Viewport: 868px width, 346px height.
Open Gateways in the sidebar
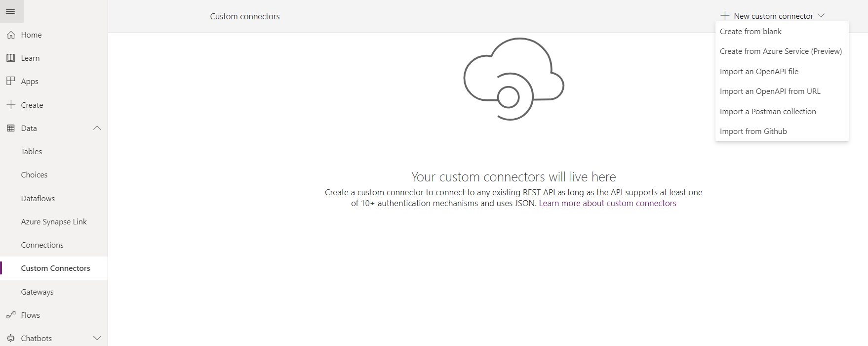pos(38,292)
